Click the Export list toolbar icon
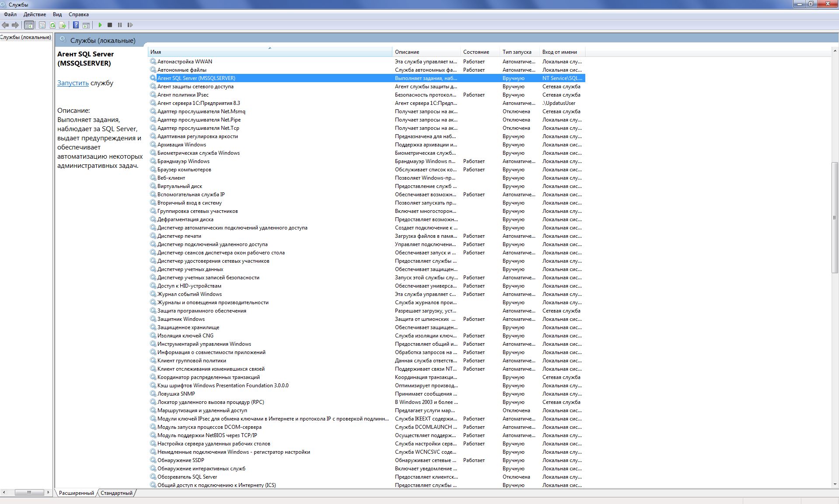839x504 pixels. (62, 25)
